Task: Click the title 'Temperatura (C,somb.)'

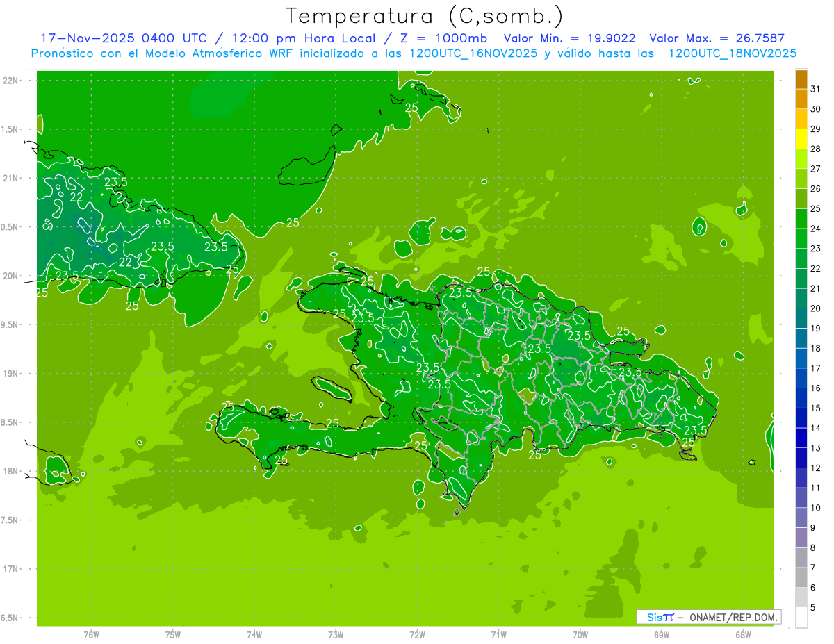Action: click(424, 15)
